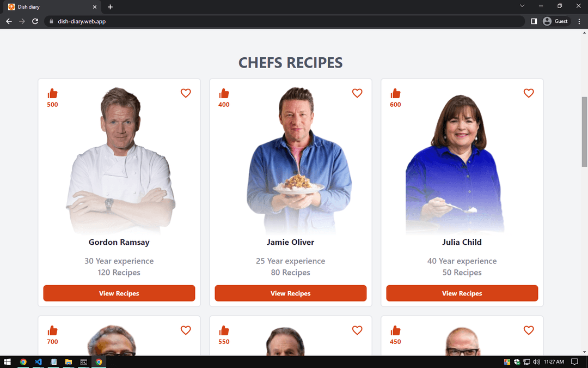Select the Dish diary browser tab
This screenshot has width=588, height=368.
point(52,7)
